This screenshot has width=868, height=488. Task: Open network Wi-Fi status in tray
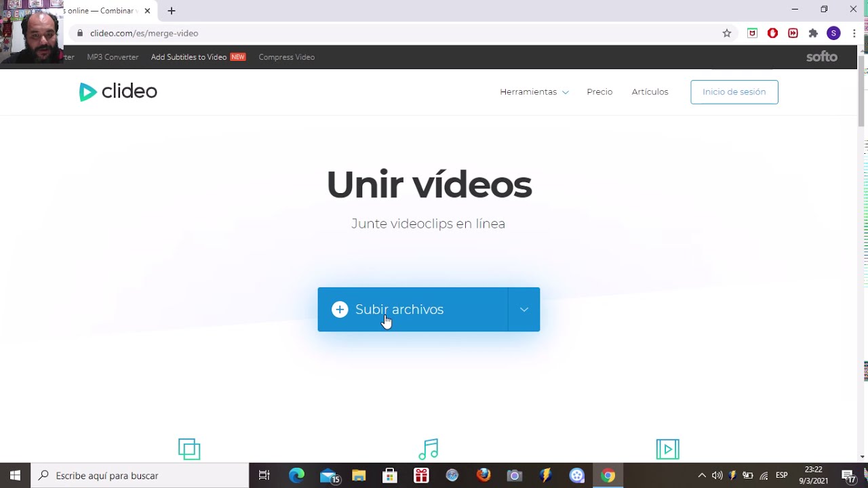(764, 475)
